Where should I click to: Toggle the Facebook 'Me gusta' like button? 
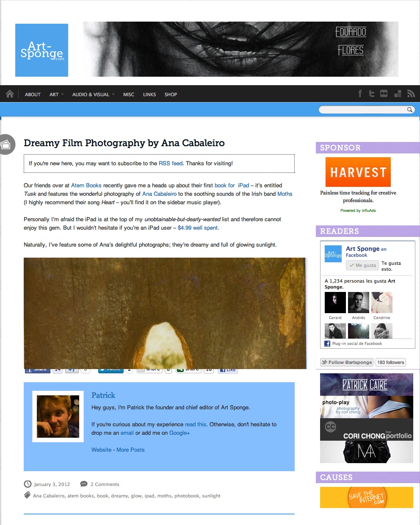pos(362,265)
